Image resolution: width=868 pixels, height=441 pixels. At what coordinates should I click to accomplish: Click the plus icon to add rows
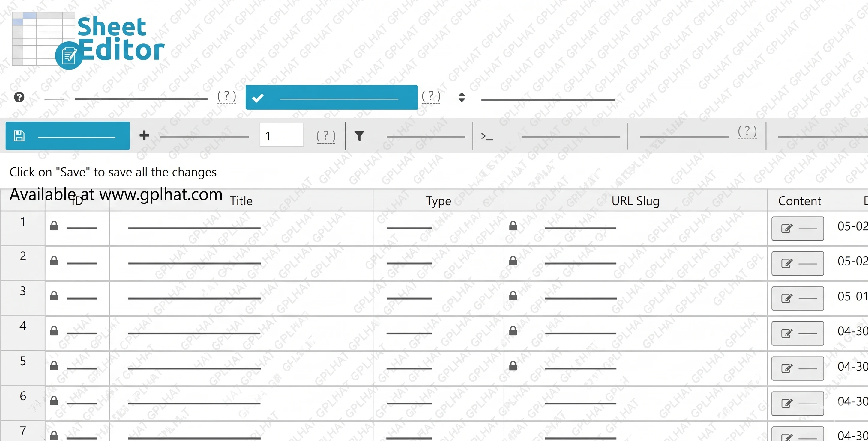144,135
